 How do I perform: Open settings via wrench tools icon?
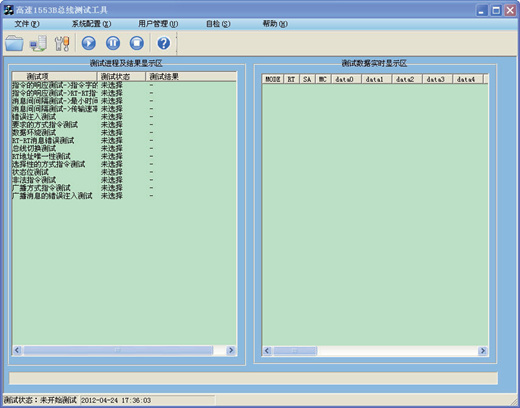(x=62, y=43)
